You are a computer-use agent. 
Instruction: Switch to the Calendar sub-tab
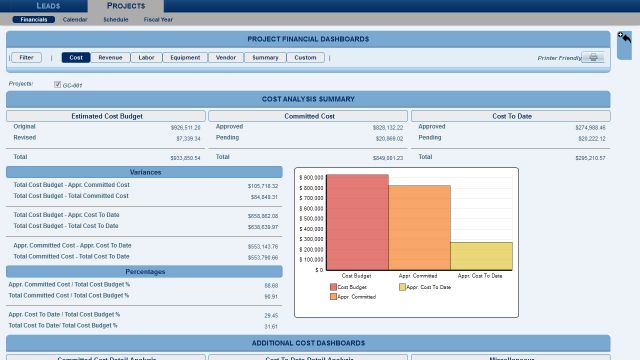tap(75, 19)
